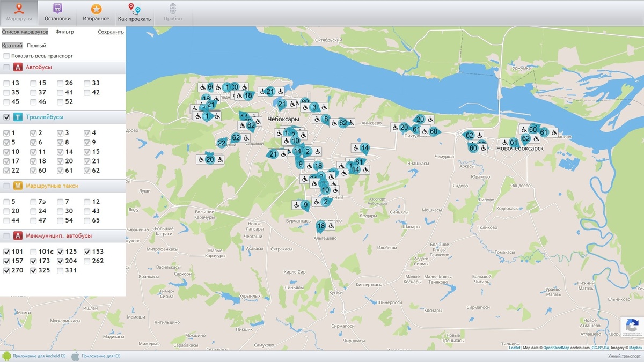This screenshot has width=644, height=362.
Task: Open the Избранное tab
Action: coord(96,13)
